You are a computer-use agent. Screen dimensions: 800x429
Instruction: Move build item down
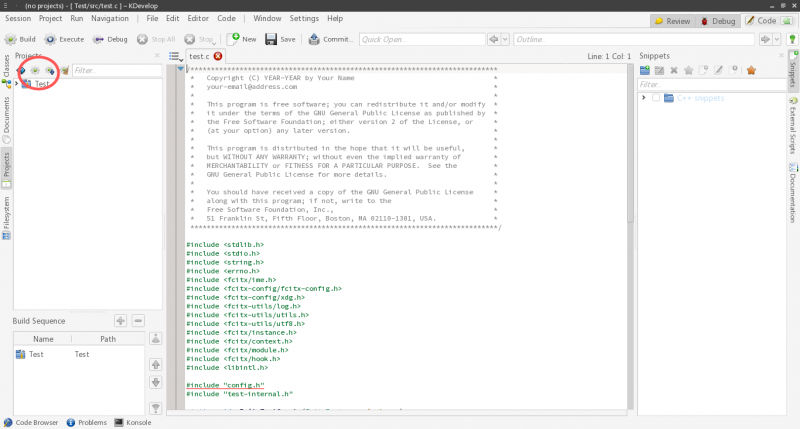point(156,382)
